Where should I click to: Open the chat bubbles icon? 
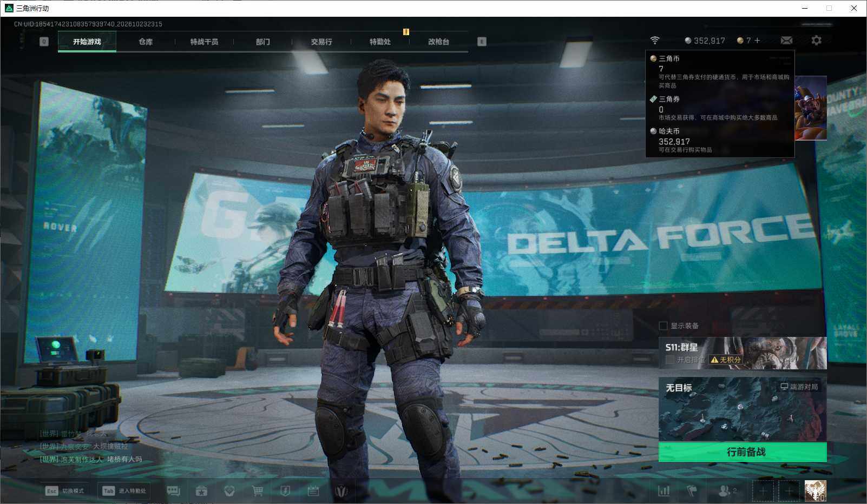tap(173, 491)
